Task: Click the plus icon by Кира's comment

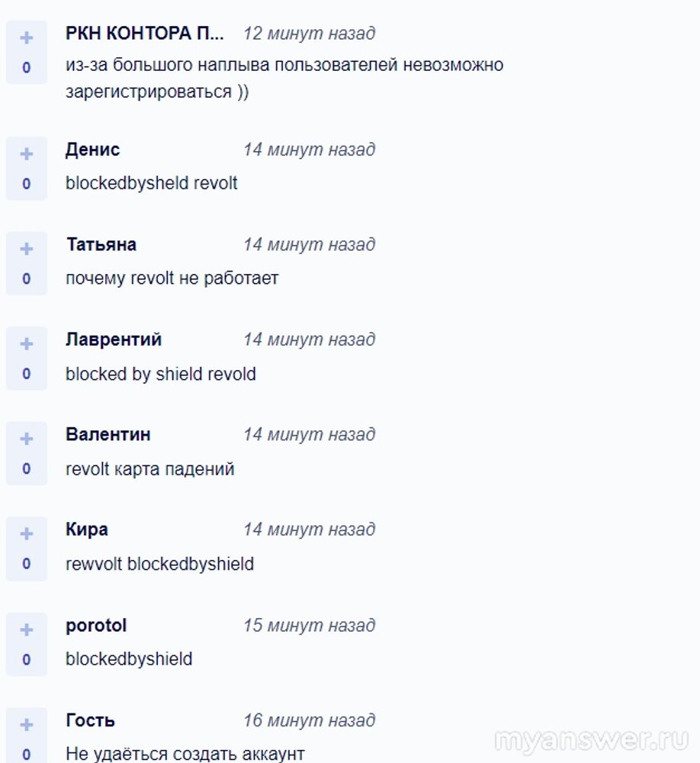Action: coord(27,534)
